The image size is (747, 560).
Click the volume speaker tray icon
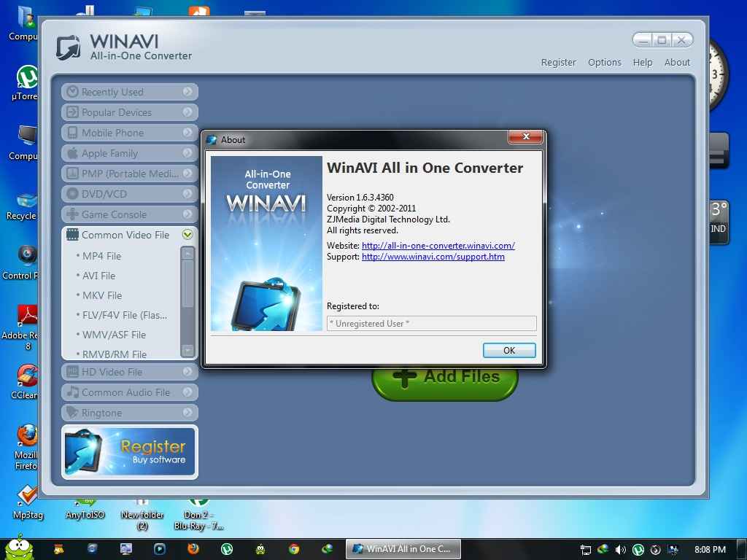coord(620,550)
